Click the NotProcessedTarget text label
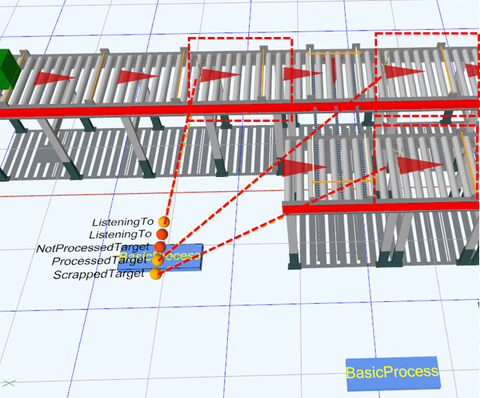 (93, 248)
